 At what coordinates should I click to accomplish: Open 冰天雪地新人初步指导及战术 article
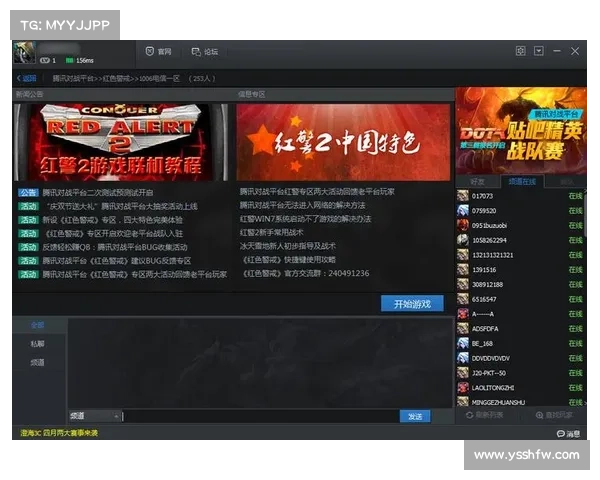click(x=288, y=246)
